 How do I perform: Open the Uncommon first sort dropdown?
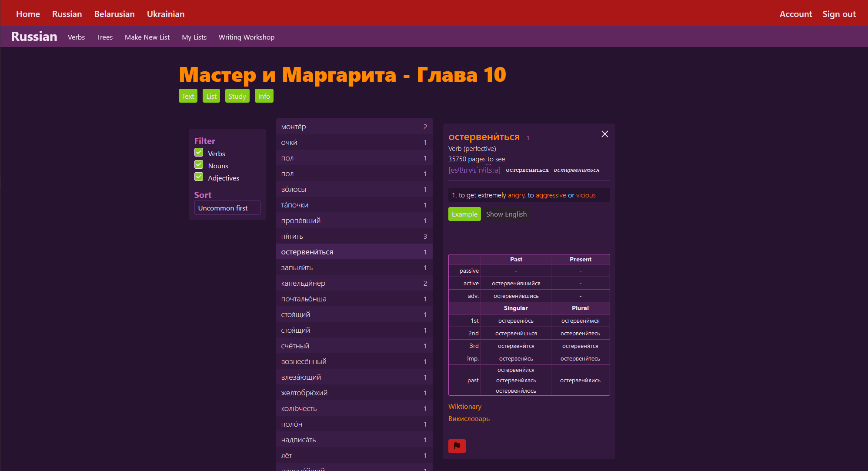227,208
